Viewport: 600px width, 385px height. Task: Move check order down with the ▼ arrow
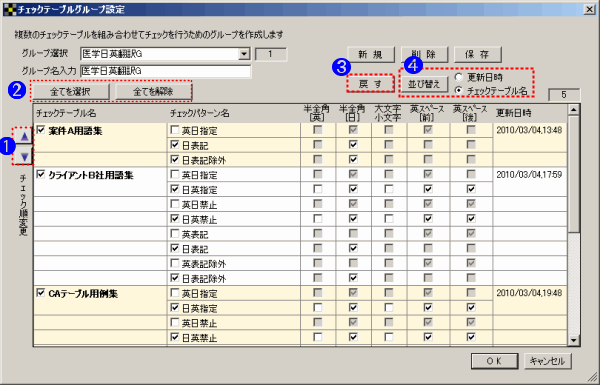[x=24, y=157]
